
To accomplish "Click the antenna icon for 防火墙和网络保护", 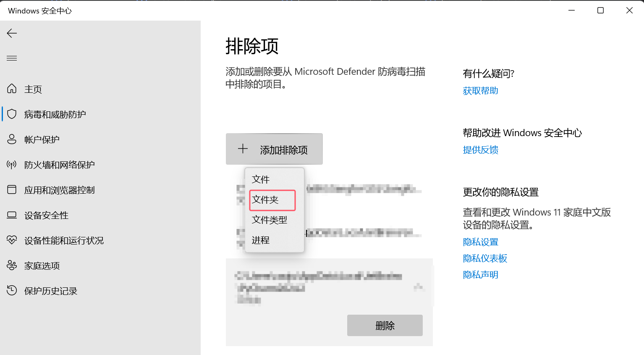I will pyautogui.click(x=12, y=164).
